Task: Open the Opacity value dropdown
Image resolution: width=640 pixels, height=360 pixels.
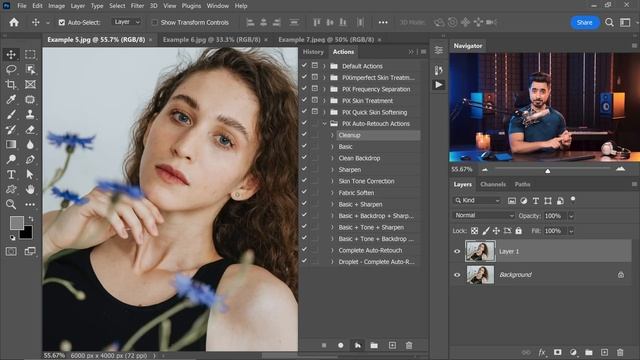Action: pyautogui.click(x=571, y=216)
